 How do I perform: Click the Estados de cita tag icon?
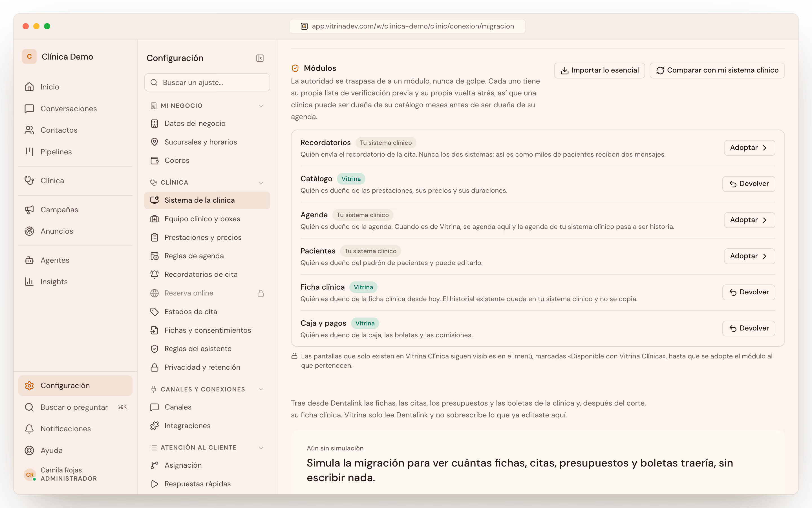(x=154, y=312)
